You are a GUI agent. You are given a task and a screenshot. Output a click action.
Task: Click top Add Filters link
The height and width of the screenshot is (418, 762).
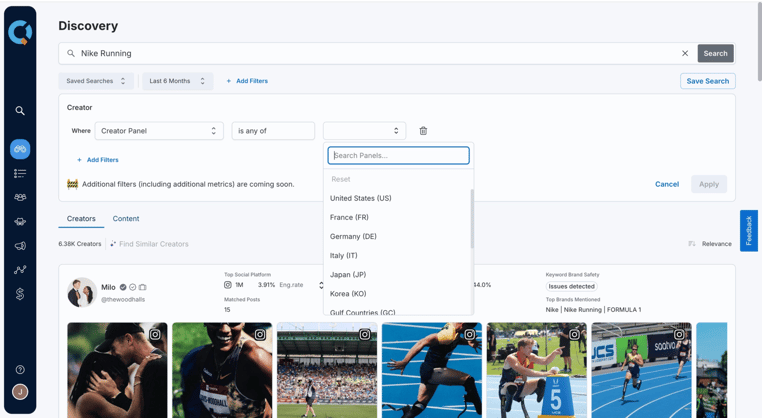[247, 81]
